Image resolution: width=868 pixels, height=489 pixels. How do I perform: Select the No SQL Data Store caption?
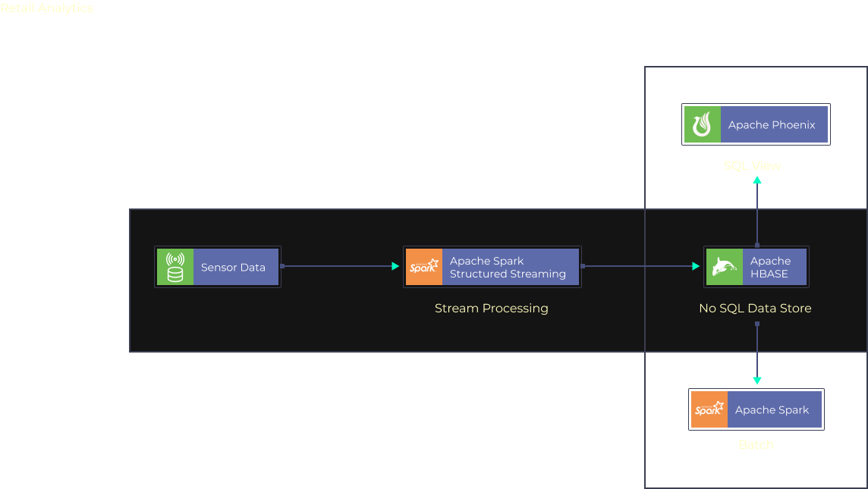pos(755,309)
